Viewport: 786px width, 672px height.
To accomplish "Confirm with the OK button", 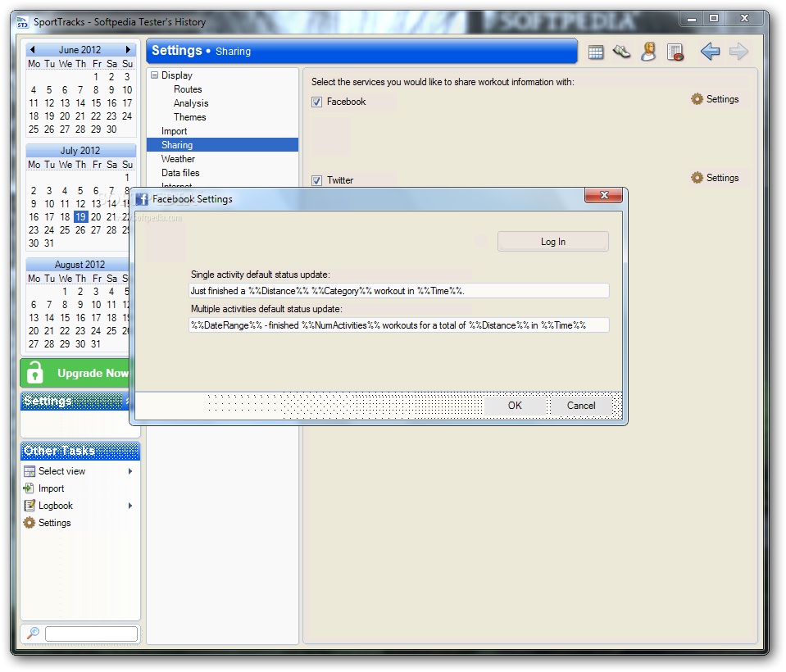I will 515,406.
